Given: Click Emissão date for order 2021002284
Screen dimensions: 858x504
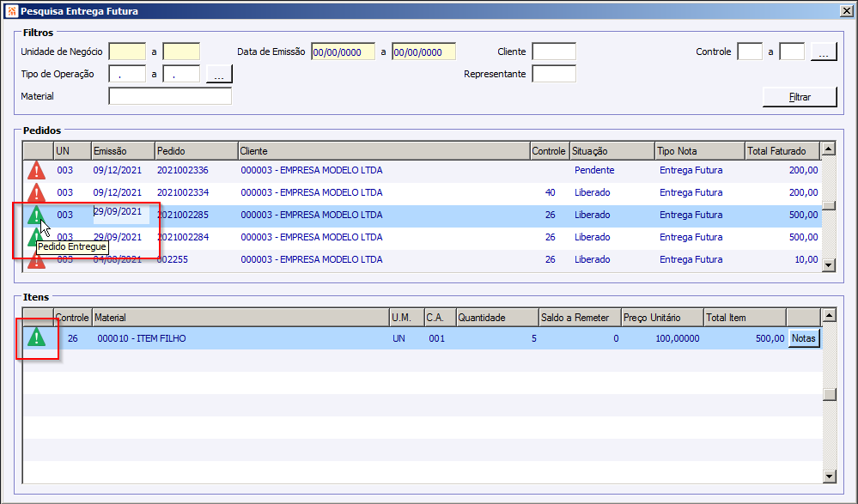Looking at the screenshot, I should pos(117,238).
